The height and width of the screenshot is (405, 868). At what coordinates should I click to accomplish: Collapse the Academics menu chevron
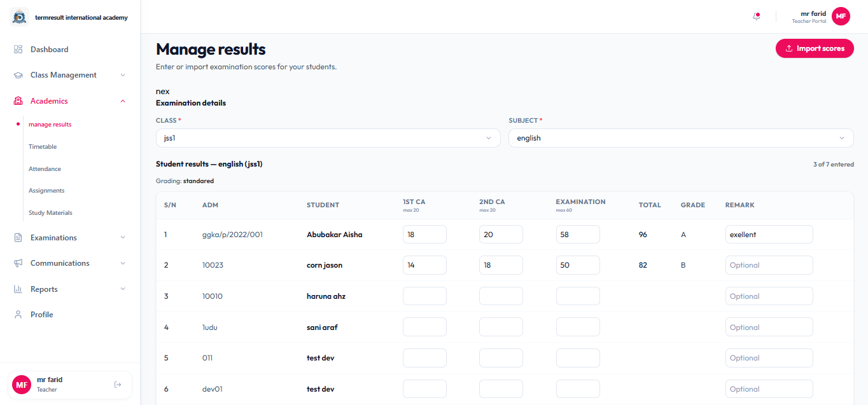point(123,101)
